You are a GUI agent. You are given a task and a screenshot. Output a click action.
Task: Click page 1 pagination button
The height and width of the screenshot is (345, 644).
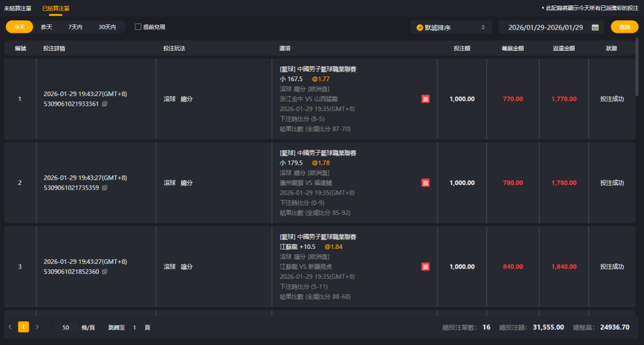pyautogui.click(x=23, y=327)
